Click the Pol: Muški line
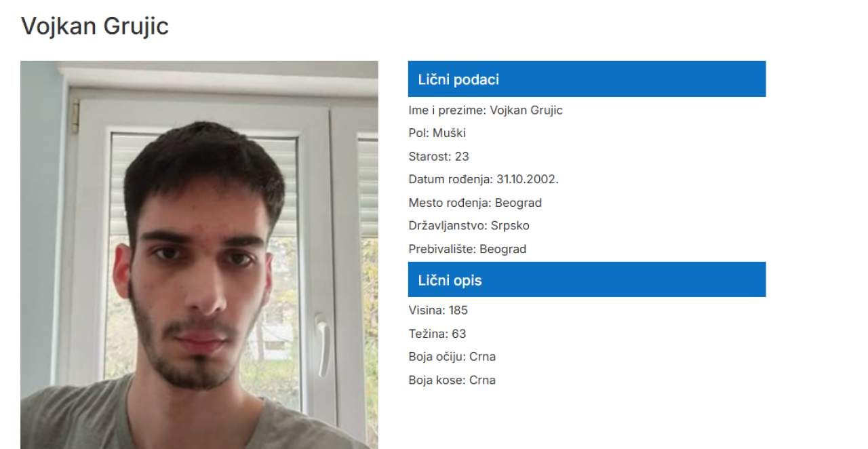The image size is (868, 449). tap(437, 134)
